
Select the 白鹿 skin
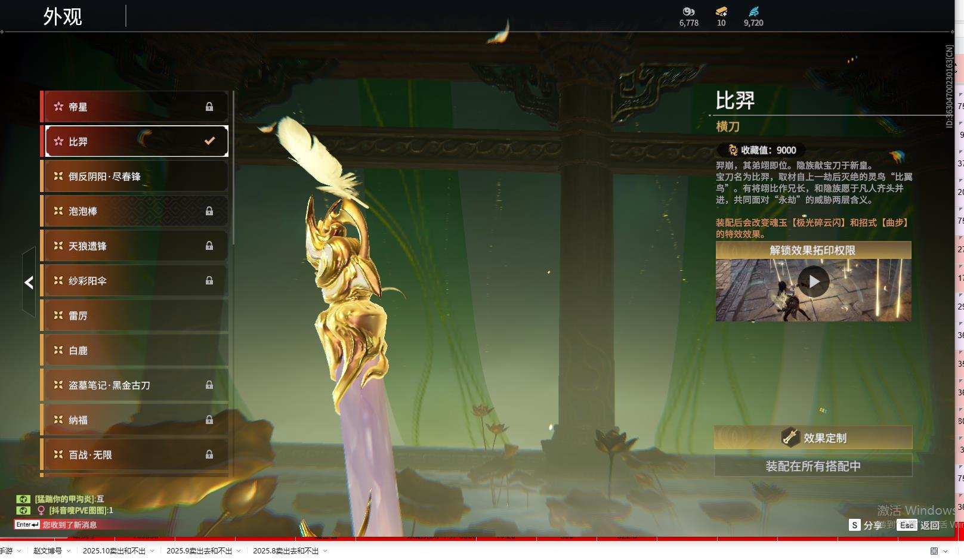point(134,350)
